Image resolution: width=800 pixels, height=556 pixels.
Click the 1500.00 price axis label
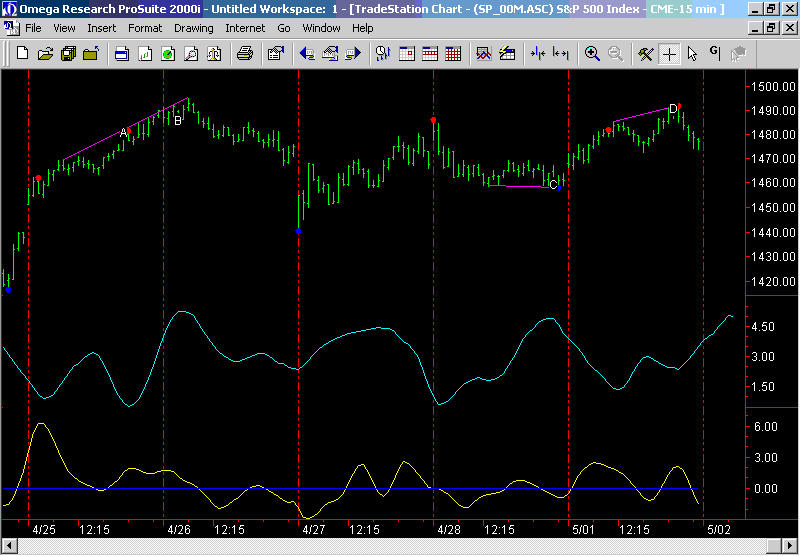774,86
